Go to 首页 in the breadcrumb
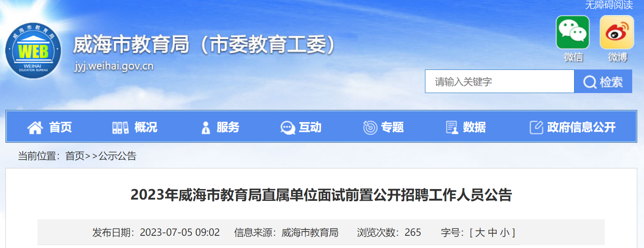This screenshot has height=248, width=644. click(75, 156)
